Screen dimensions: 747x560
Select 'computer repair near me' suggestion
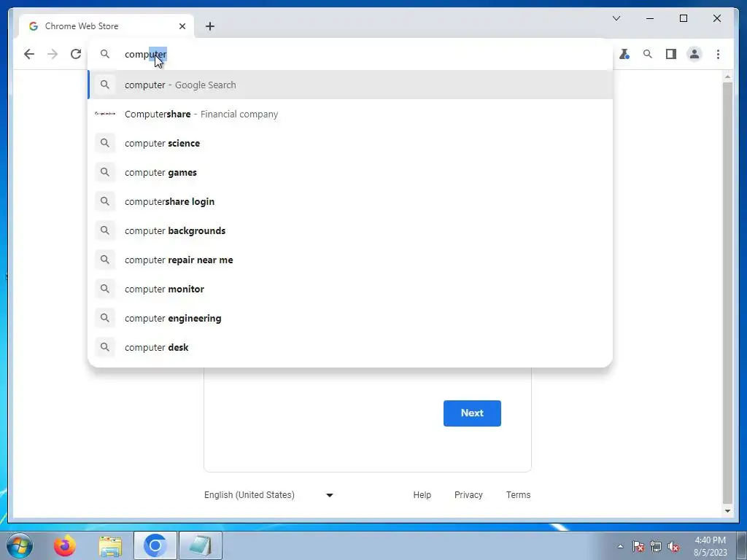pyautogui.click(x=350, y=260)
